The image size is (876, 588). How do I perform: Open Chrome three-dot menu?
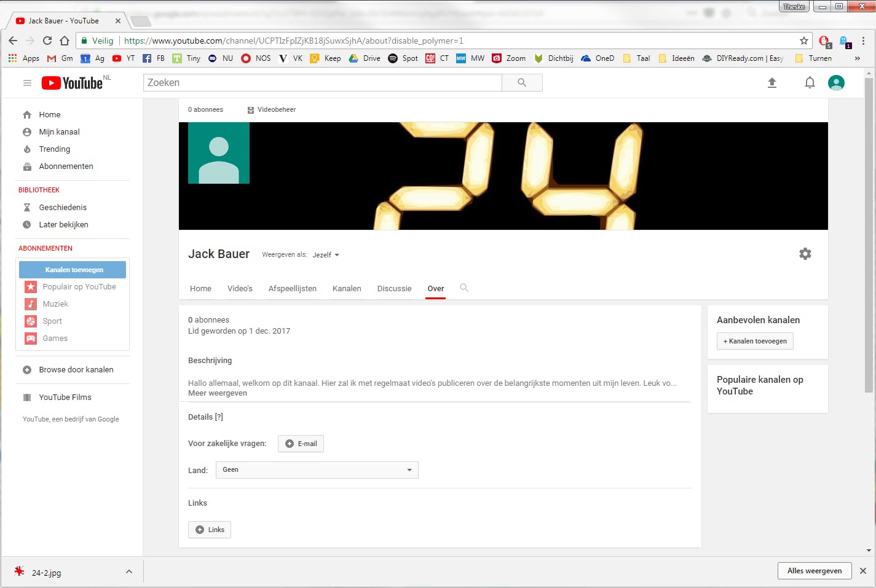click(864, 41)
